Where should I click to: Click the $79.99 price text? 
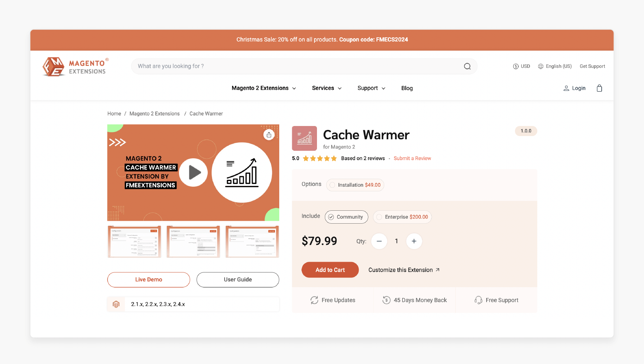point(319,241)
